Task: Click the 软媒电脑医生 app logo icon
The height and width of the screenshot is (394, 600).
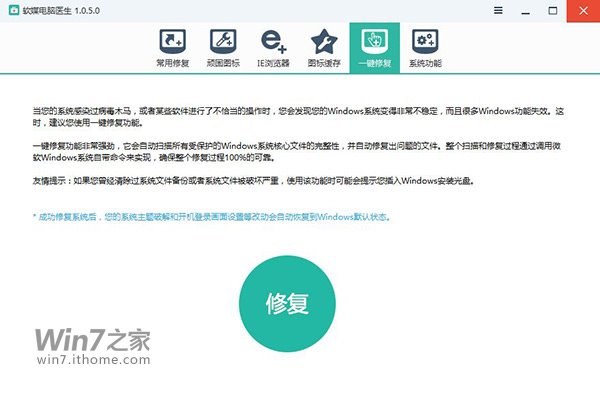Action: [x=14, y=10]
